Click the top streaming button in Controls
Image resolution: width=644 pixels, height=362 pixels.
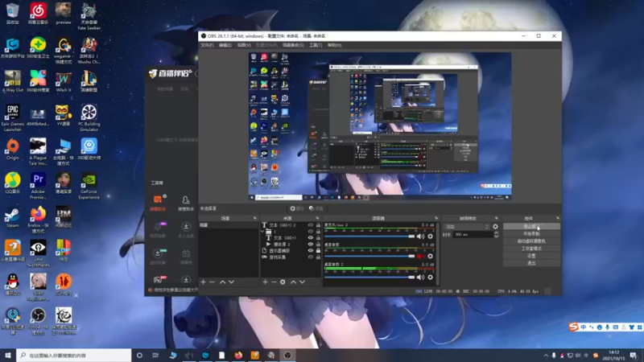531,227
